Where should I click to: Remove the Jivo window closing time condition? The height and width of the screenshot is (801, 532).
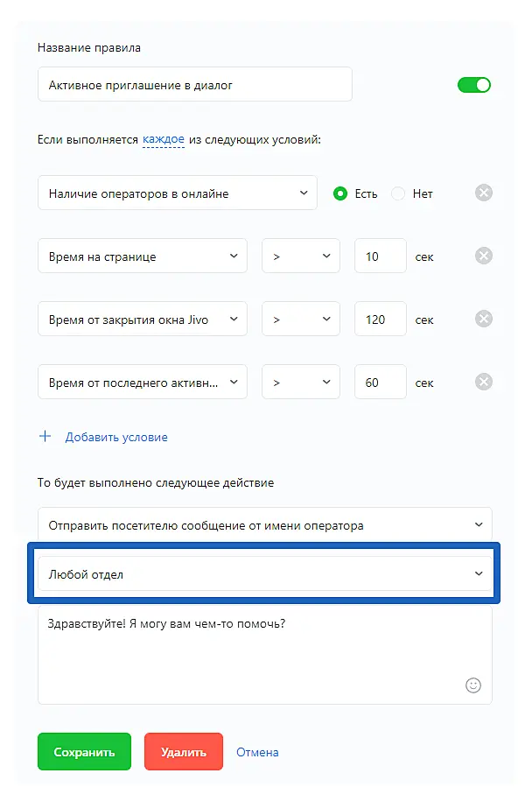pyautogui.click(x=484, y=319)
